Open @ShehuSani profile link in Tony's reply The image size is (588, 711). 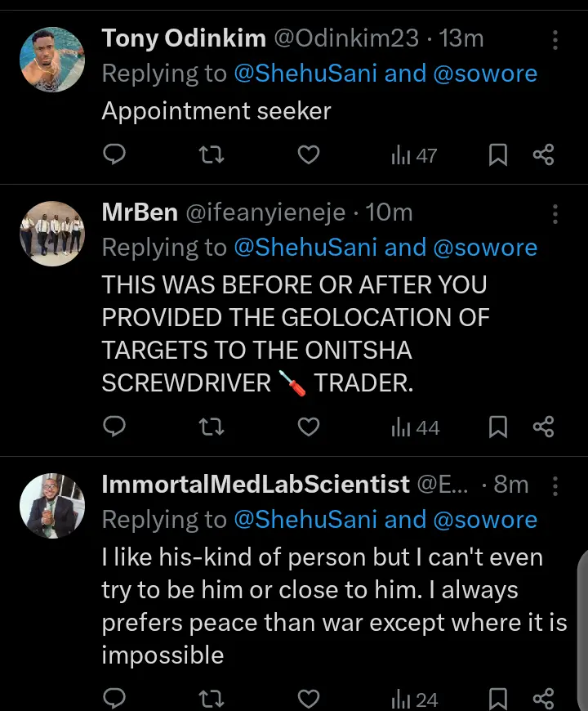pyautogui.click(x=305, y=74)
